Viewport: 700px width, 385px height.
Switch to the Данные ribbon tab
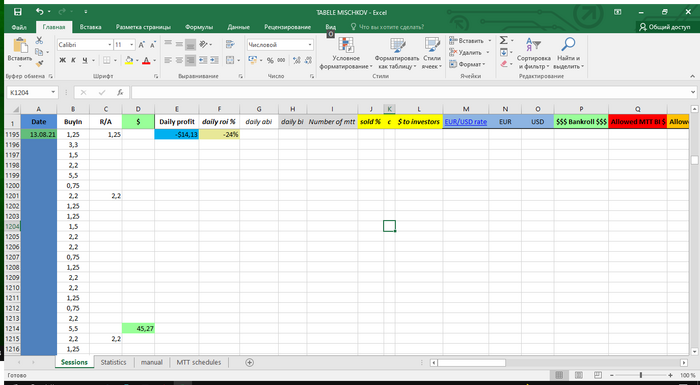coord(238,27)
